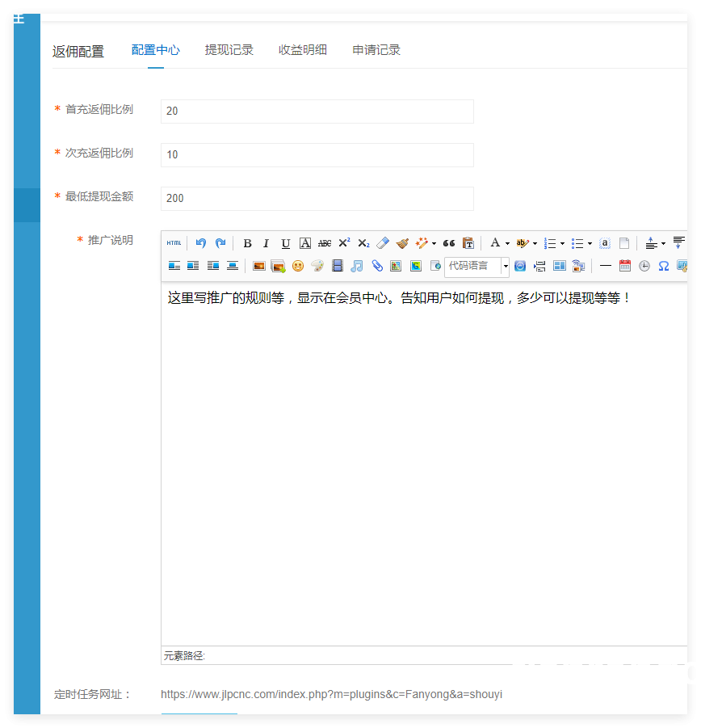This screenshot has height=728, width=701.
Task: Expand unordered list style dropdown
Action: [x=590, y=243]
